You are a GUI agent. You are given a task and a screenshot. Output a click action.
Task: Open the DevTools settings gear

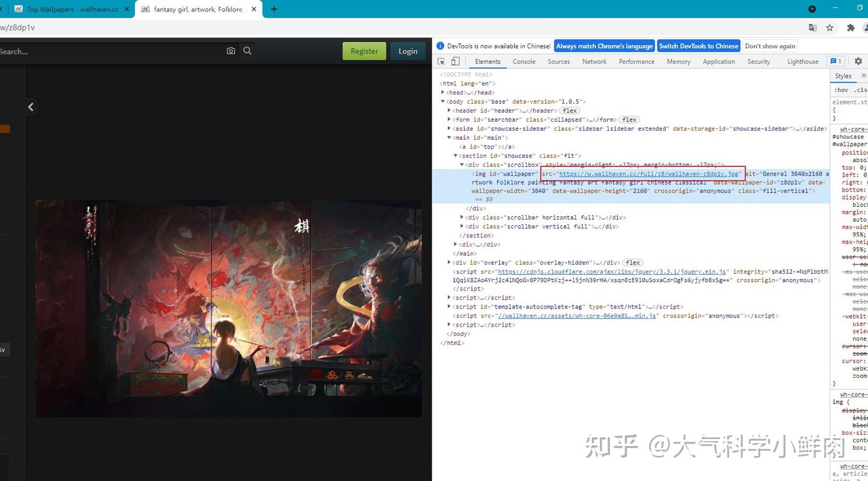pos(858,61)
